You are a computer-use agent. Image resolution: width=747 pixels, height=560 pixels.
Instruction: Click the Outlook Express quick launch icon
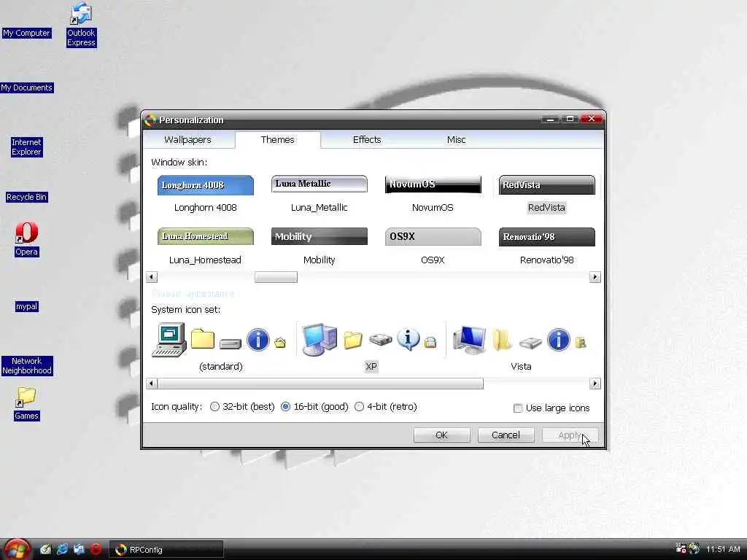(x=79, y=549)
